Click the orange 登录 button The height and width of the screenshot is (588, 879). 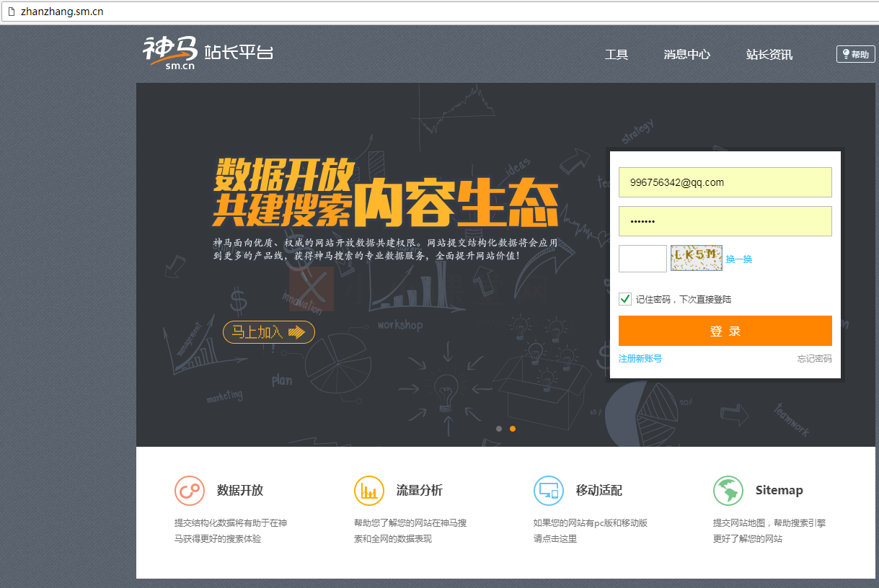(725, 331)
